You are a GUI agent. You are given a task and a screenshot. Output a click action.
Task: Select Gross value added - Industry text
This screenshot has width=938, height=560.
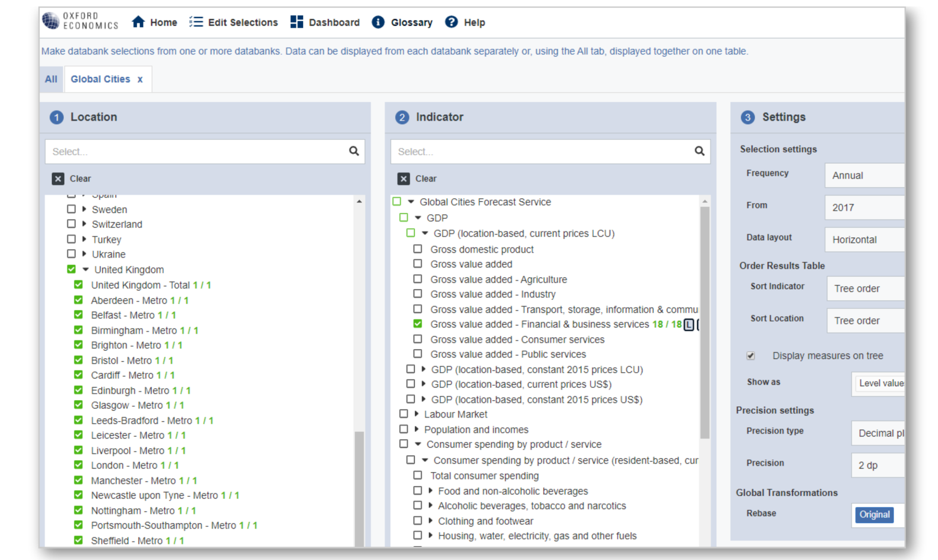point(493,294)
